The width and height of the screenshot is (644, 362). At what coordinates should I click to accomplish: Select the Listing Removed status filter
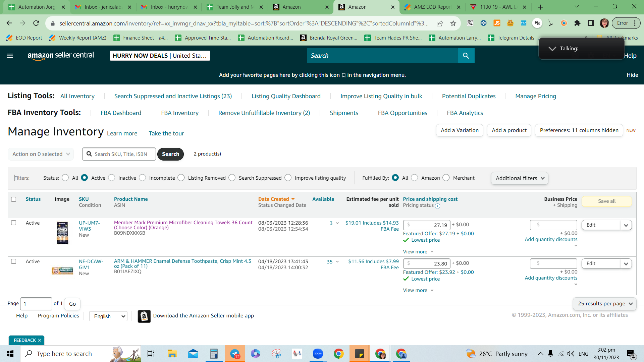click(181, 178)
